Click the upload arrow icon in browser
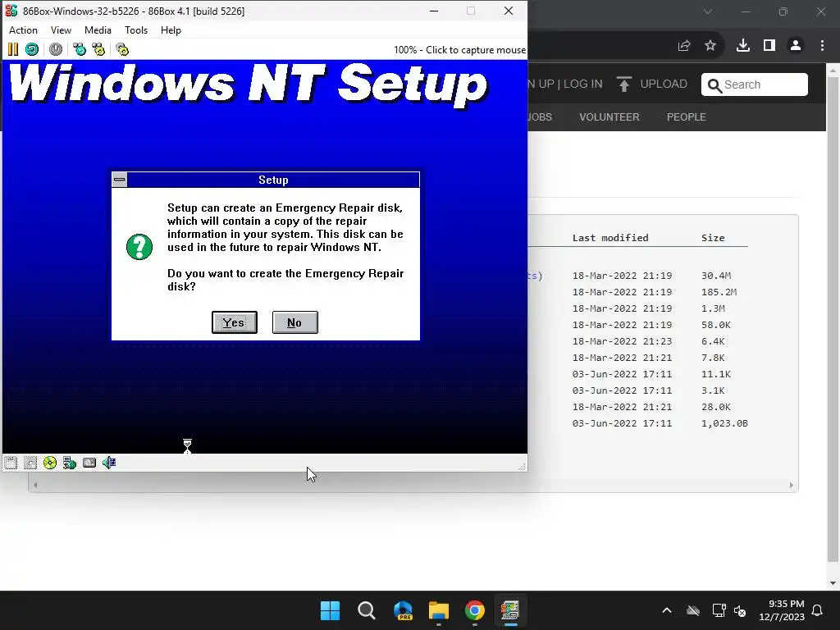840x630 pixels. coord(623,84)
